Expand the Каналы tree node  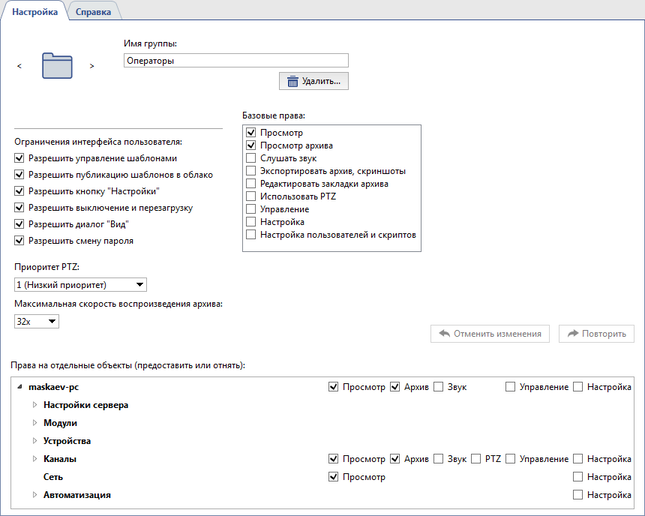pyautogui.click(x=35, y=459)
